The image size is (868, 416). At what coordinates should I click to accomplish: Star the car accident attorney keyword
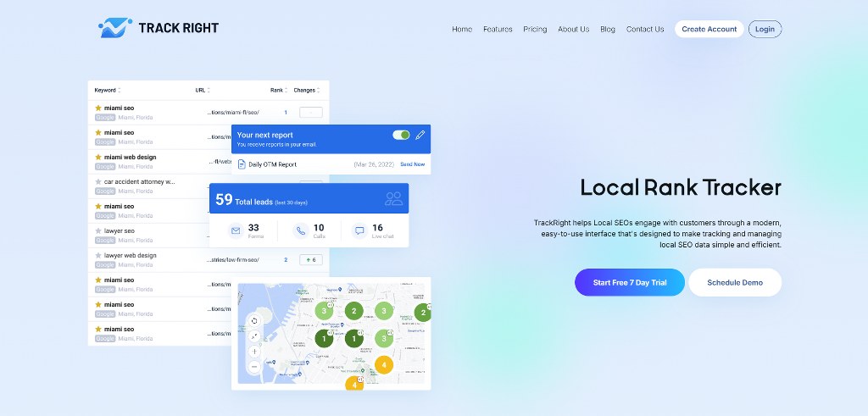click(x=98, y=181)
